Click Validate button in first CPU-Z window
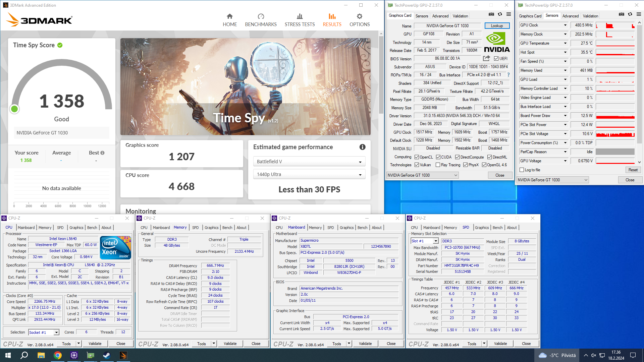 (x=95, y=344)
